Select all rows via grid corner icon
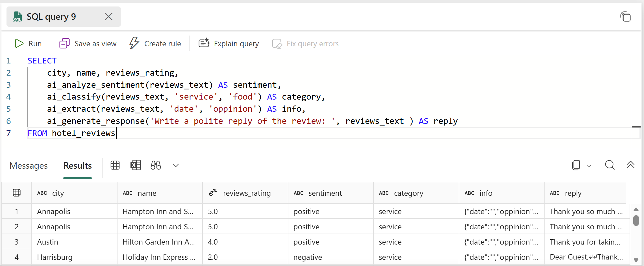The height and width of the screenshot is (266, 644). 17,193
